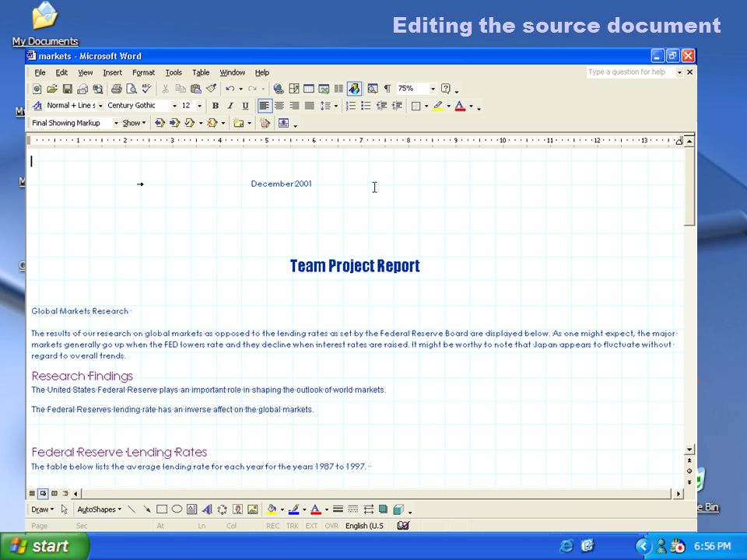This screenshot has width=747, height=560.
Task: Run Spelling and Grammar check icon
Action: coord(147,89)
